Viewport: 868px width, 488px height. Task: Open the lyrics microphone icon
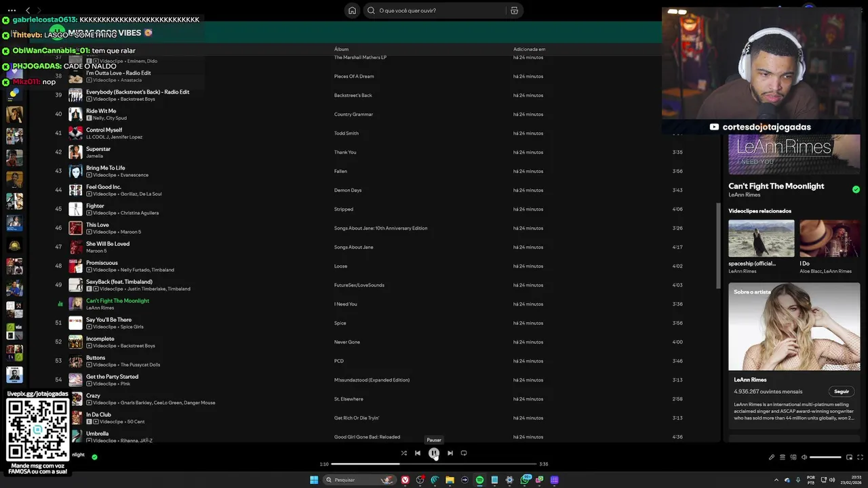[x=772, y=457]
